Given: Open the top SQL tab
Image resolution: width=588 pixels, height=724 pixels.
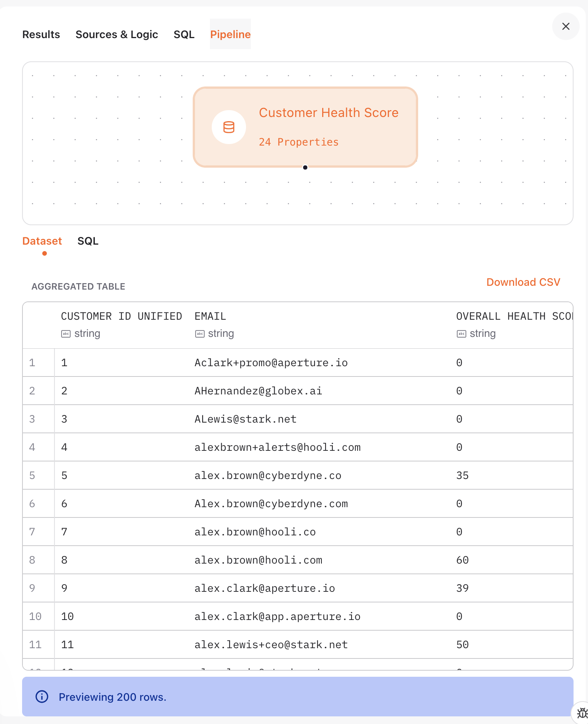Looking at the screenshot, I should 184,34.
